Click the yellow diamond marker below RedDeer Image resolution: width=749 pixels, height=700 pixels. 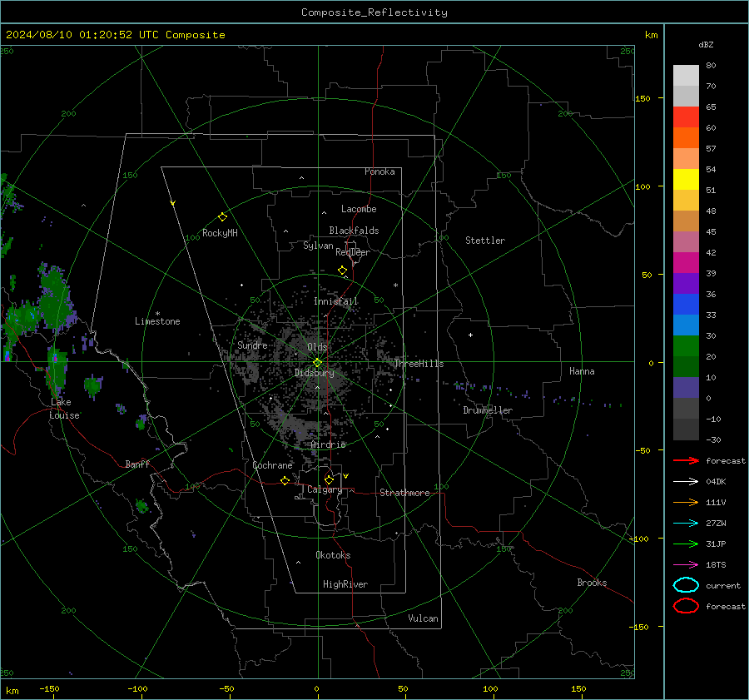click(x=342, y=271)
